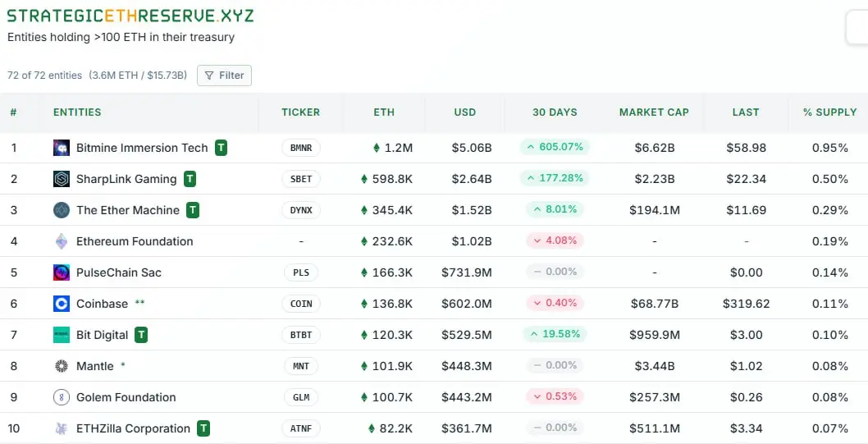Sort by the TICKER column header

tap(300, 112)
